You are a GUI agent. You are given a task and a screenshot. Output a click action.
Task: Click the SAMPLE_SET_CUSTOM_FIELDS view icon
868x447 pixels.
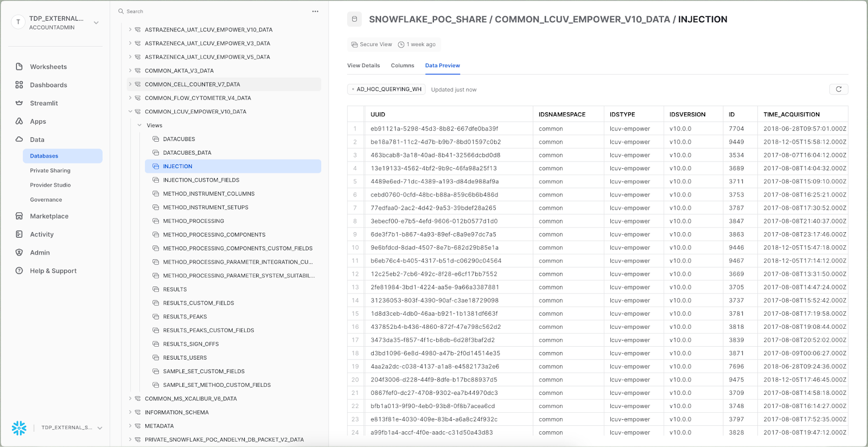[156, 372]
